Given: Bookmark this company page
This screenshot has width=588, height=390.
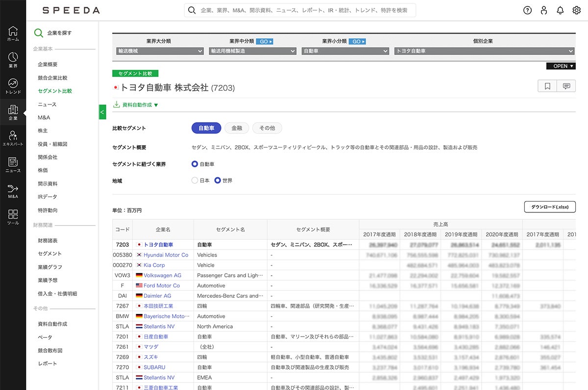Looking at the screenshot, I should click(x=547, y=86).
